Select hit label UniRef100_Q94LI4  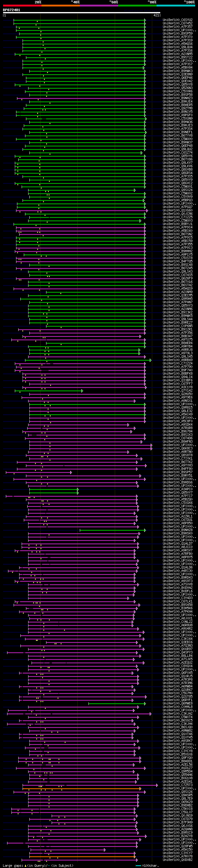tap(178, 377)
